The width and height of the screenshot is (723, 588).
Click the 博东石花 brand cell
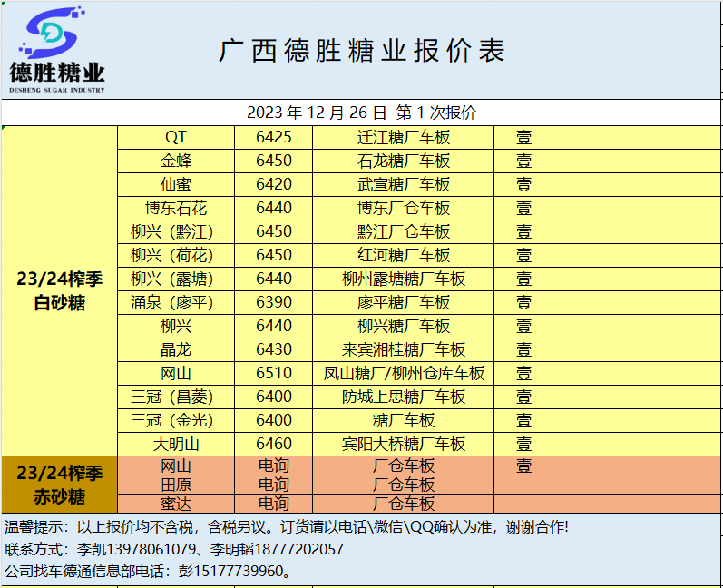[176, 209]
